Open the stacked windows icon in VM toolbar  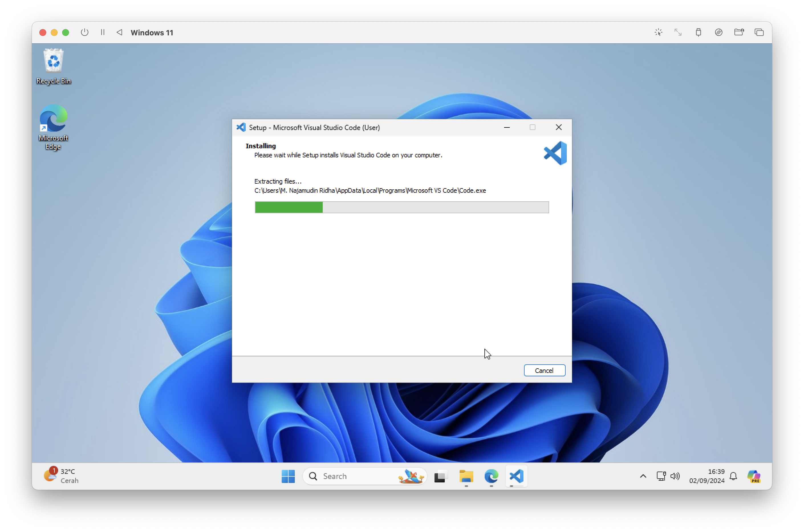pyautogui.click(x=759, y=32)
